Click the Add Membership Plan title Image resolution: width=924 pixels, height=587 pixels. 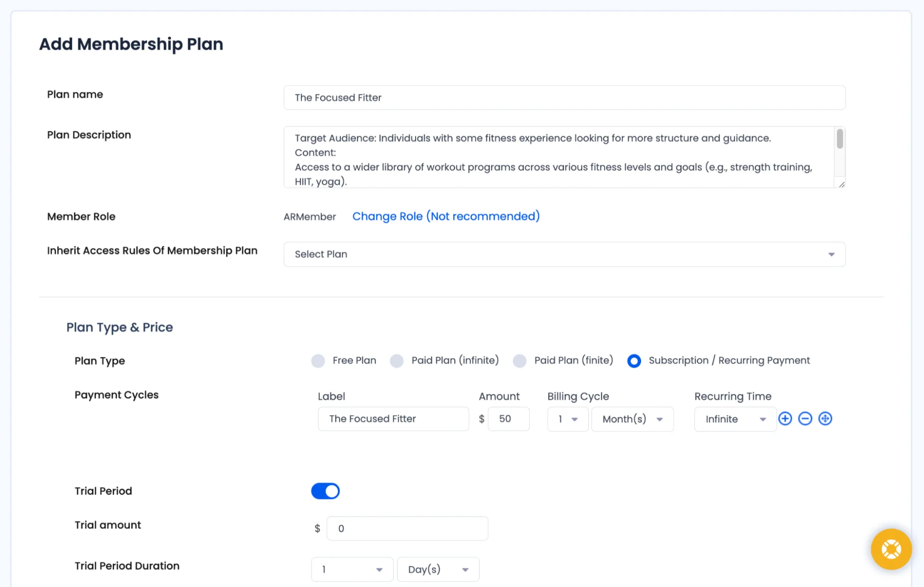(131, 44)
